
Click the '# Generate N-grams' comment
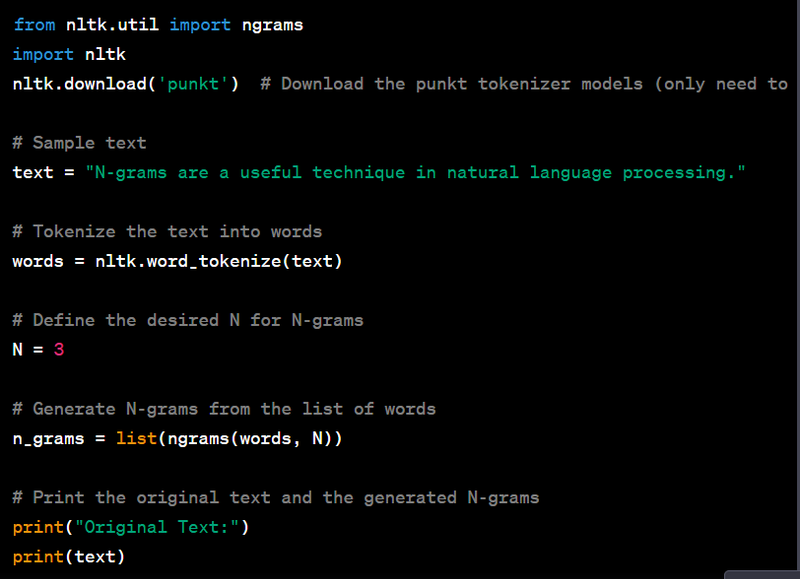tap(224, 409)
